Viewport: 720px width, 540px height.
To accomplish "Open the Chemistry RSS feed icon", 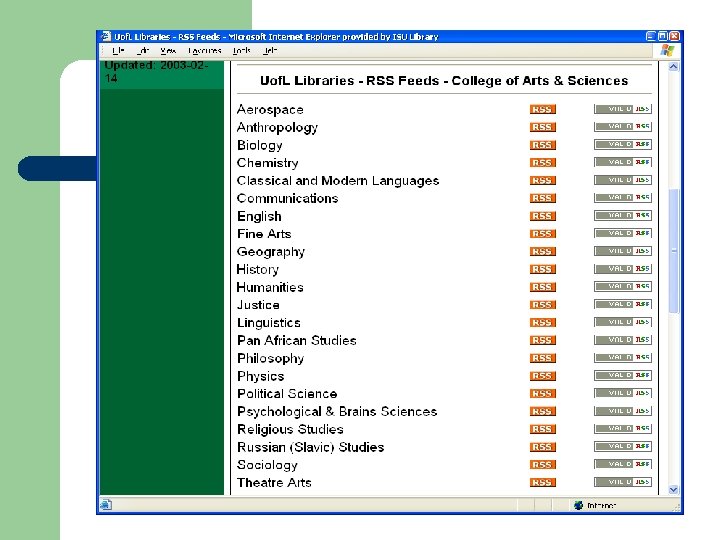I will click(x=542, y=163).
